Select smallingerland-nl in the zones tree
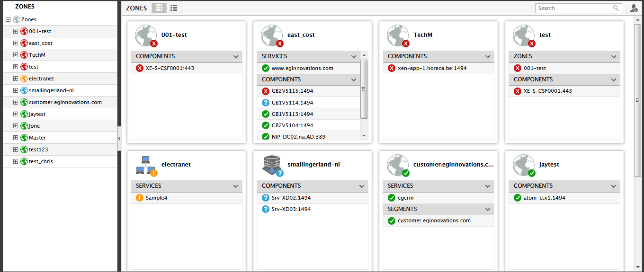 pyautogui.click(x=51, y=90)
